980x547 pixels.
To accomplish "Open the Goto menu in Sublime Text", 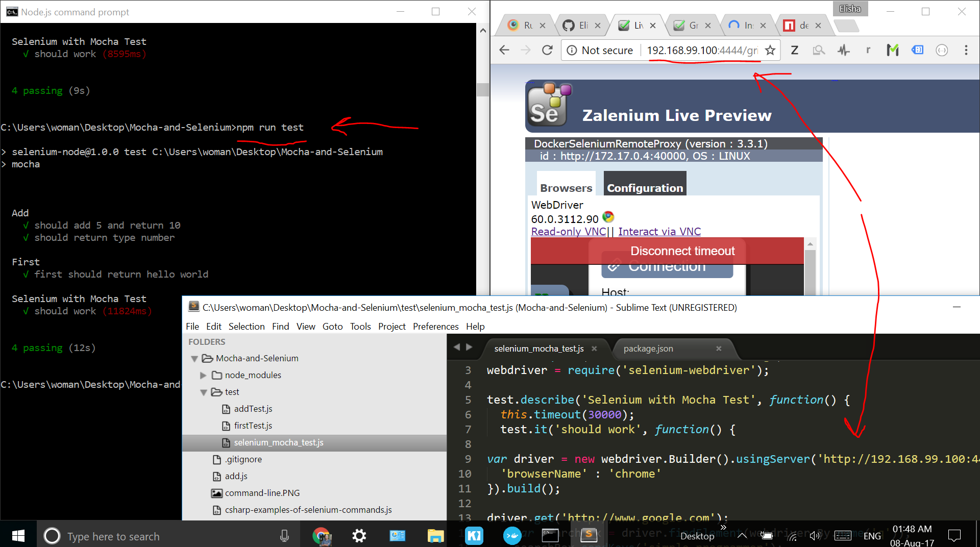I will (x=333, y=326).
